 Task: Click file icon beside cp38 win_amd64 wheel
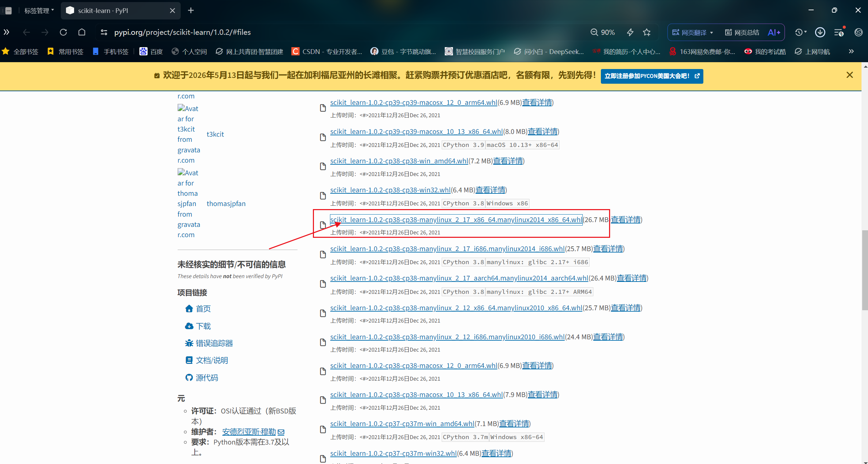[x=323, y=166]
